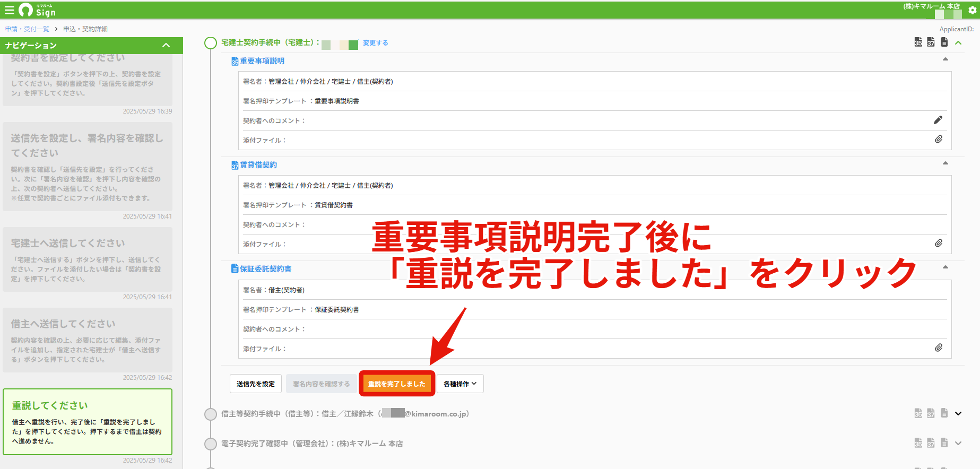Click the 賃貸借契約 section document icon
The width and height of the screenshot is (980, 469).
(x=235, y=166)
